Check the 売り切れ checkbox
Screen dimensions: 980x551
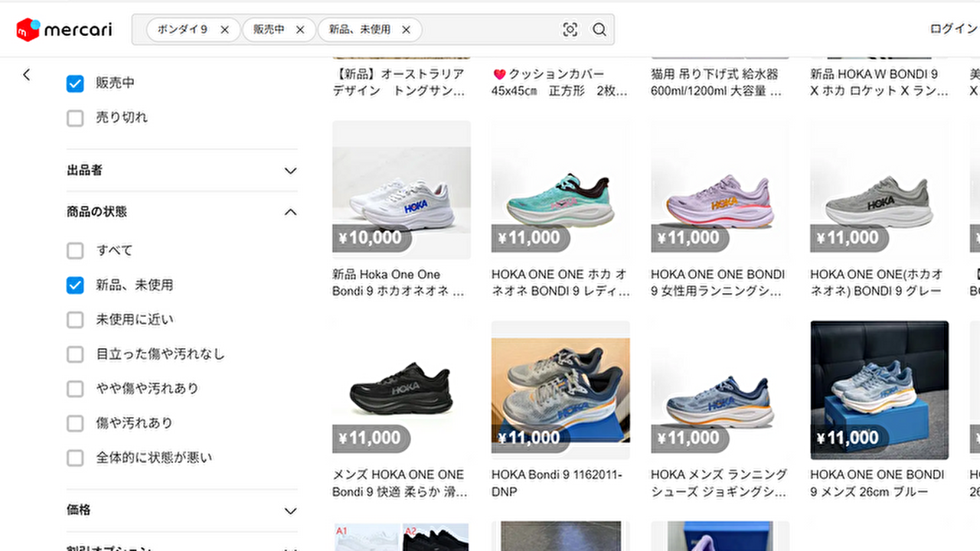75,118
